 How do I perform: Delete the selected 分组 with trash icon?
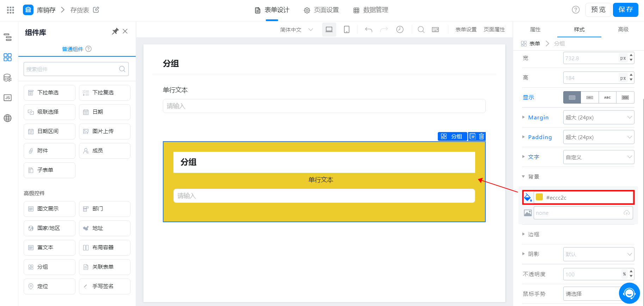482,136
